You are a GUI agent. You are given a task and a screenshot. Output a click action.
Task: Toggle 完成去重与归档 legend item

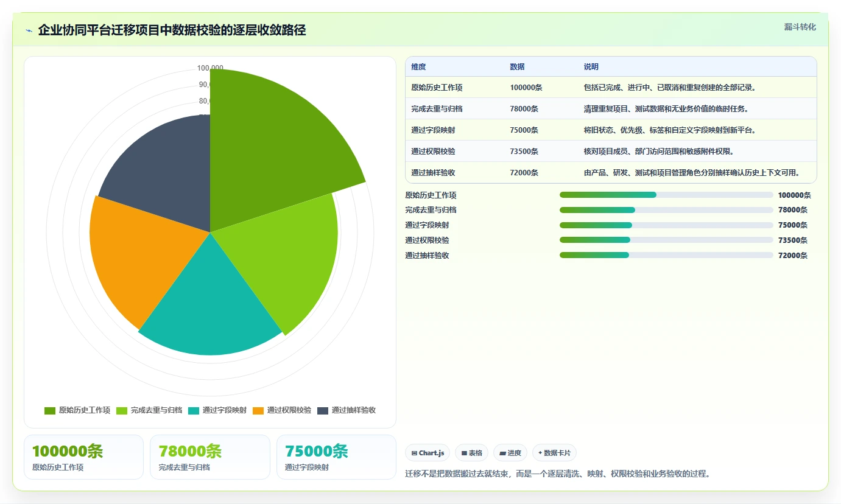[149, 410]
